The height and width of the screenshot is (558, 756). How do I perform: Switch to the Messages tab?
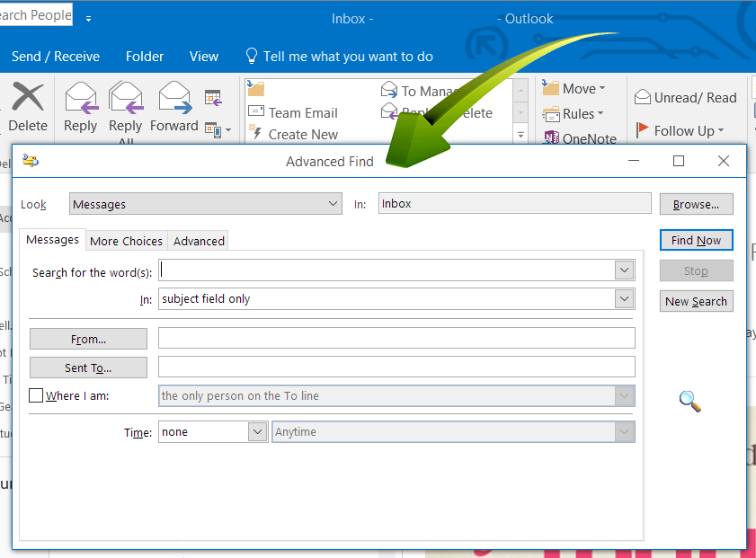(x=52, y=240)
